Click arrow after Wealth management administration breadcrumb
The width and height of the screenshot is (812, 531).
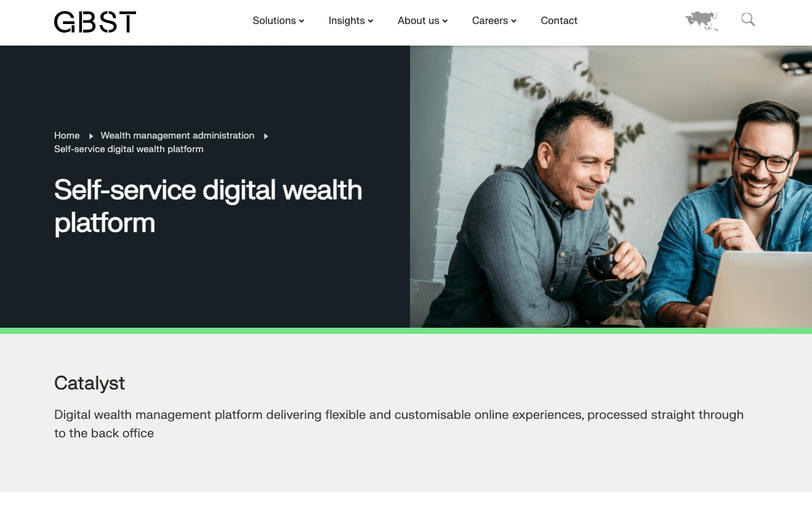tap(266, 136)
